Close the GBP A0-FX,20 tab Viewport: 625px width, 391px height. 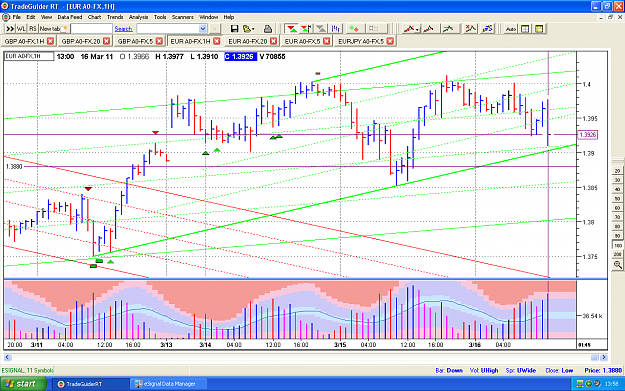tap(106, 41)
